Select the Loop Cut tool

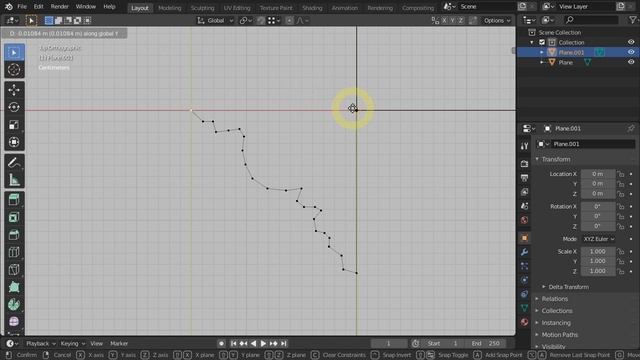click(x=14, y=252)
